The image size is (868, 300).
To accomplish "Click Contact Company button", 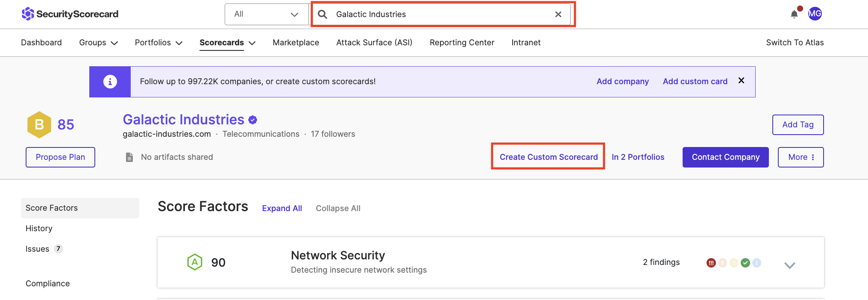I will click(x=725, y=157).
